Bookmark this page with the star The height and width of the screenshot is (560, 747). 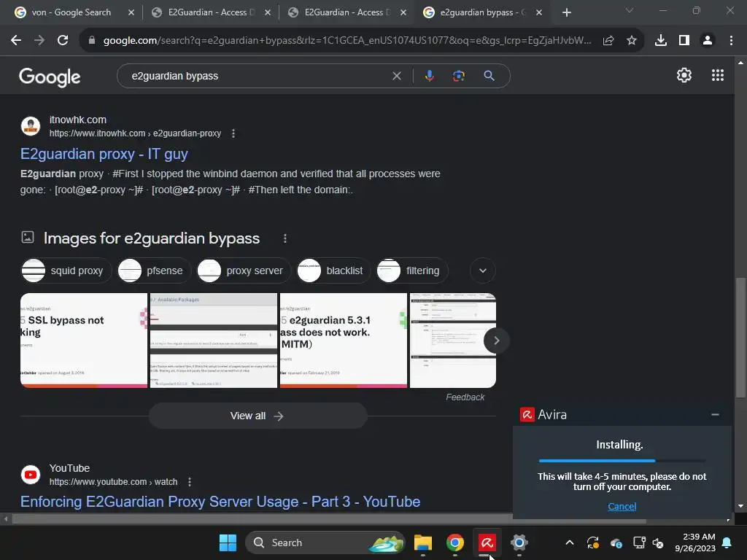[632, 41]
